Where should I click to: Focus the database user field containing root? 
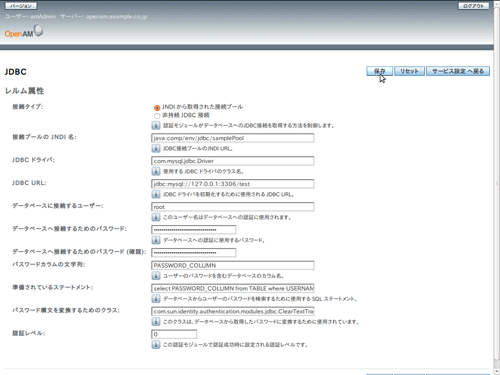(233, 207)
